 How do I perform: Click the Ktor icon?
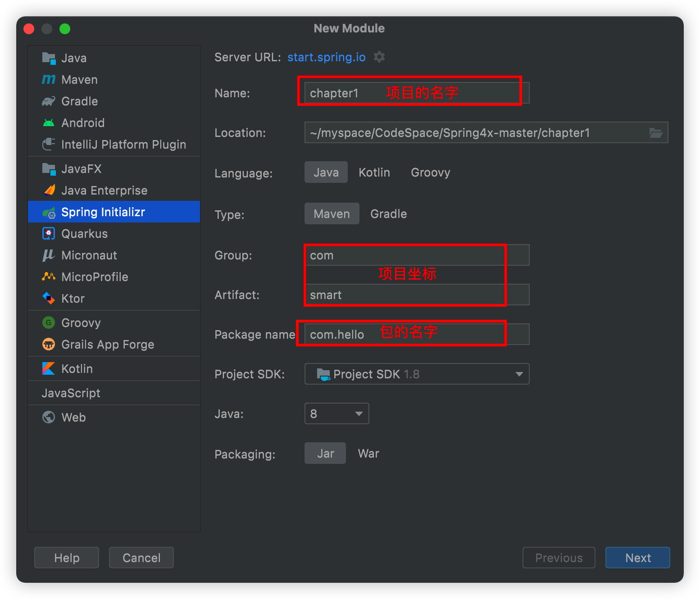coord(49,299)
